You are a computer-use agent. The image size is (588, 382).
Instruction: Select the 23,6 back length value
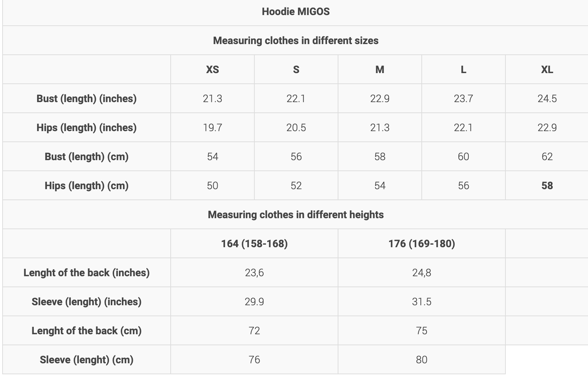tap(254, 273)
